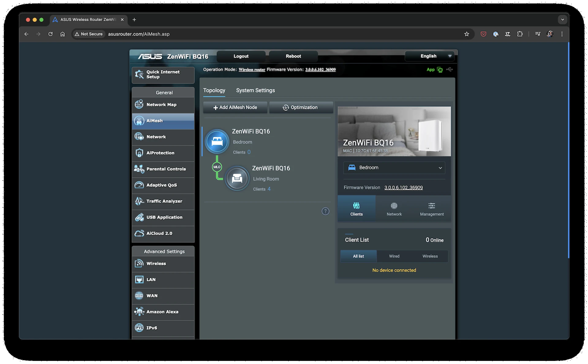This screenshot has height=364, width=588.
Task: Open USB Application page
Action: click(163, 217)
